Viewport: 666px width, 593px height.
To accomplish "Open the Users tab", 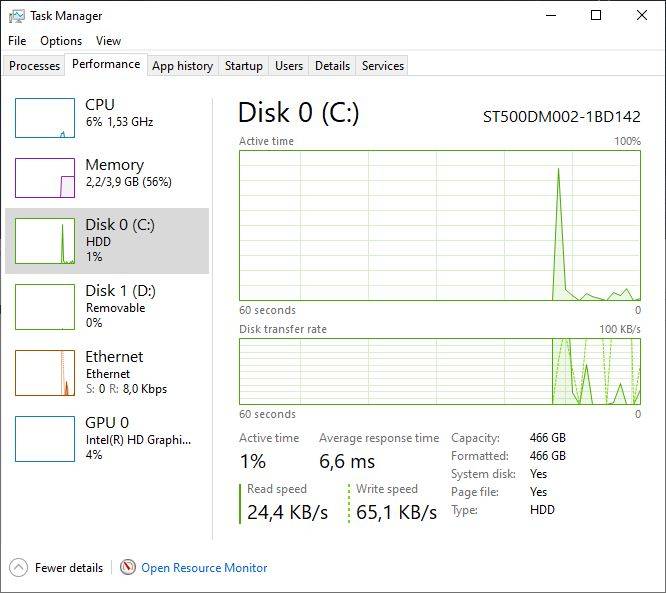I will tap(289, 66).
